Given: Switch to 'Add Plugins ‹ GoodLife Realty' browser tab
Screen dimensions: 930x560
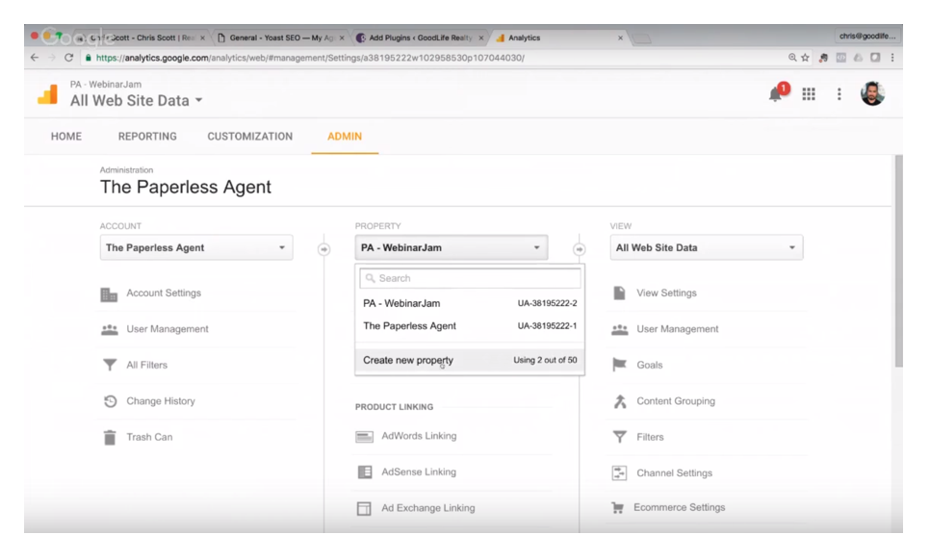Looking at the screenshot, I should 420,38.
